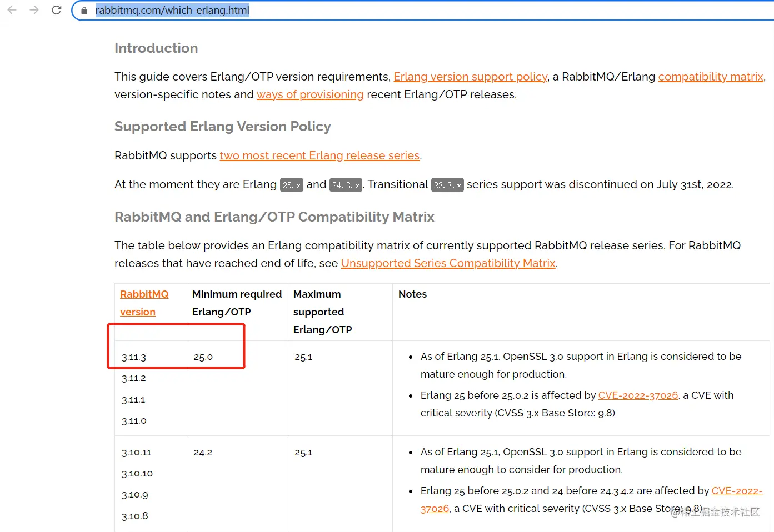Select RabbitMQ version 3.10.10 entry
Screen dimensions: 774x532
[137, 474]
